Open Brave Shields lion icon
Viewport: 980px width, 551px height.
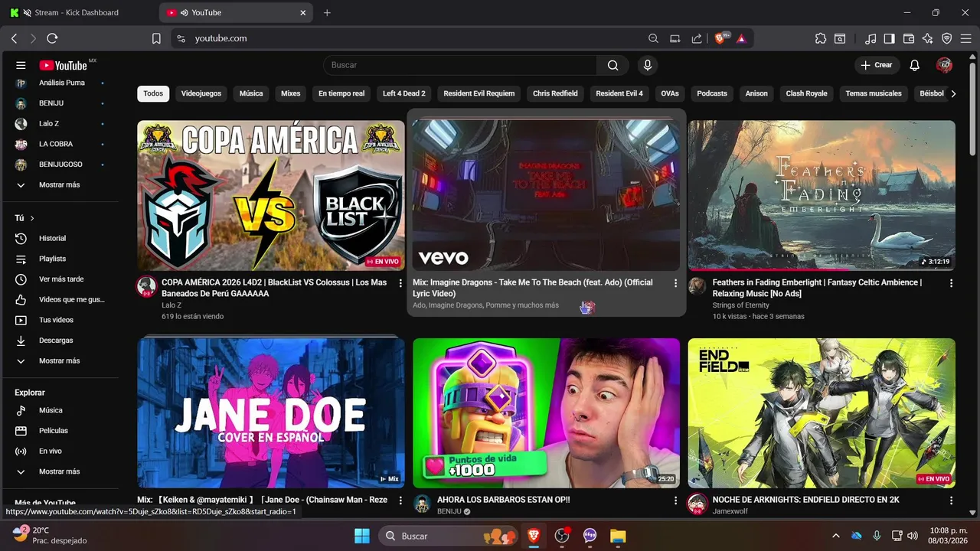pyautogui.click(x=721, y=38)
